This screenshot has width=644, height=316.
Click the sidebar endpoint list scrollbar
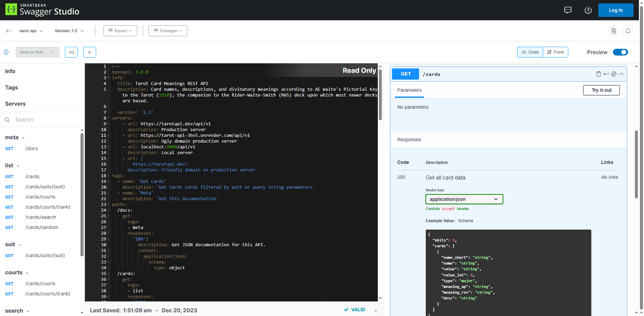coord(82,194)
